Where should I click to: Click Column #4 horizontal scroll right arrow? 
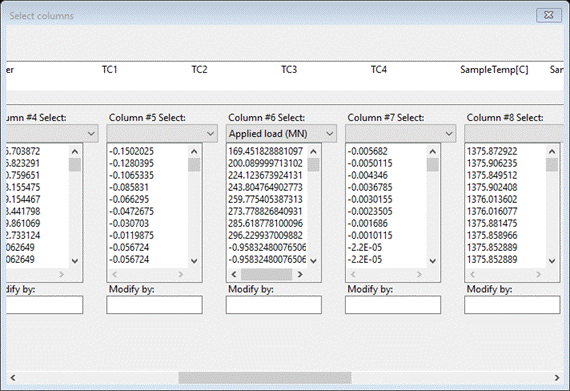62,274
